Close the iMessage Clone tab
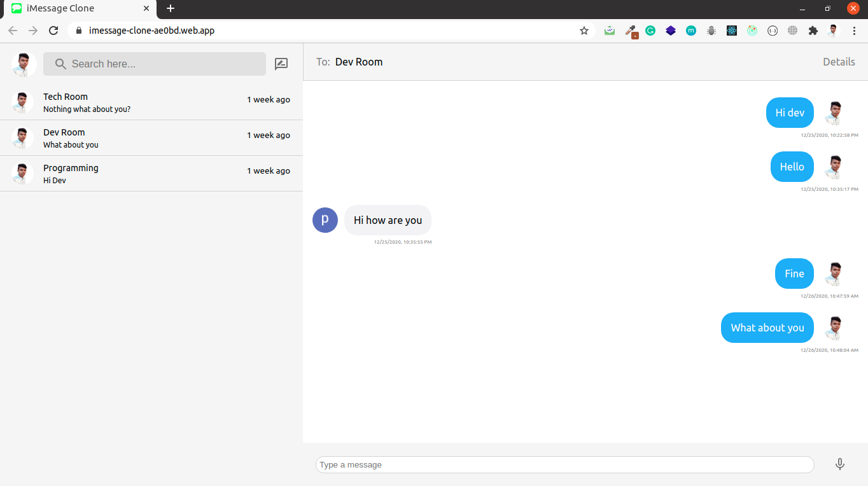 pyautogui.click(x=146, y=8)
